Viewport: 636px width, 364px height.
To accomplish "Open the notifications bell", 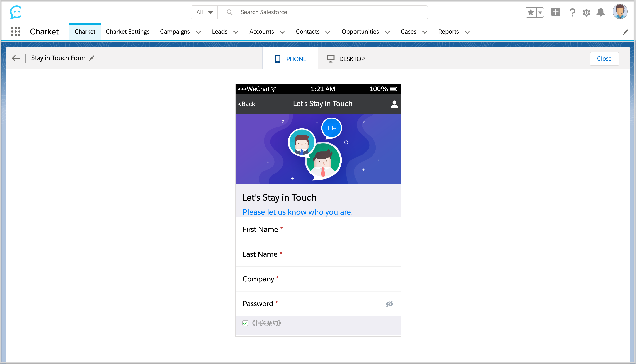I will click(600, 12).
